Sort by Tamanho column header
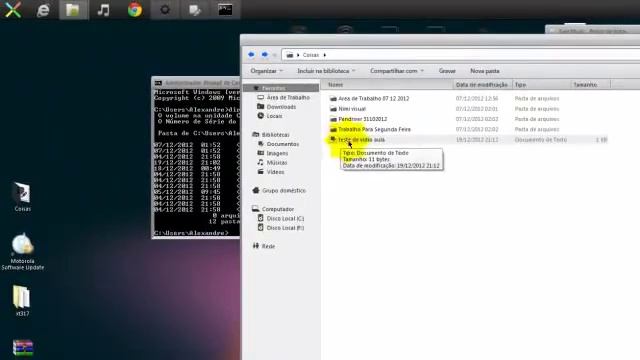Viewport: 640px width, 360px height. tap(590, 85)
